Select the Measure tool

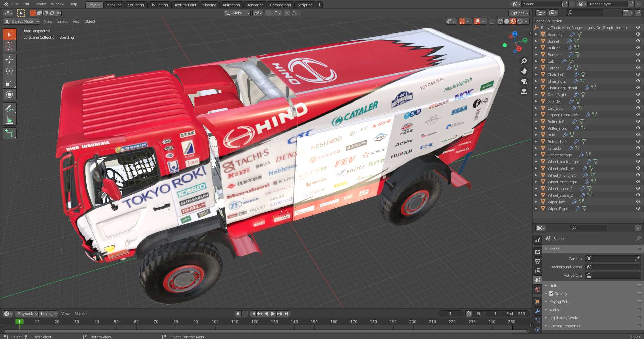point(9,120)
